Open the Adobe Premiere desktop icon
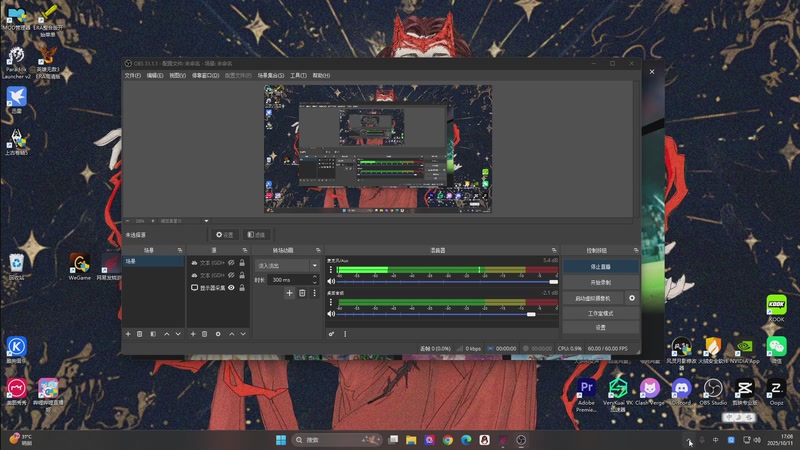The width and height of the screenshot is (800, 450). pyautogui.click(x=587, y=388)
